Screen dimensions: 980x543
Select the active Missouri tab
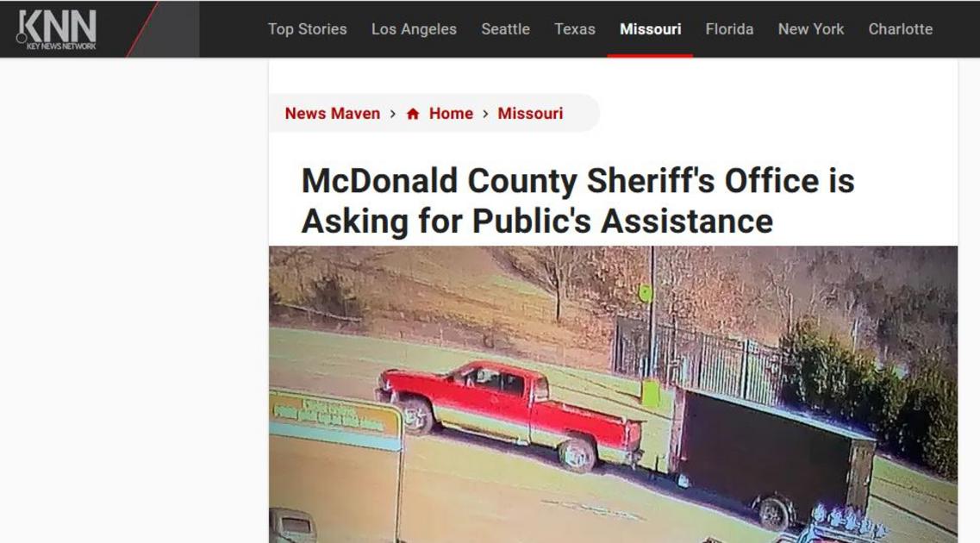click(650, 29)
